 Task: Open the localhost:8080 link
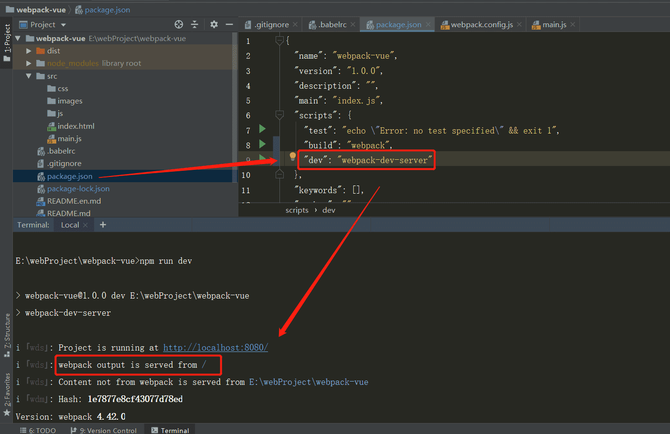pyautogui.click(x=215, y=348)
